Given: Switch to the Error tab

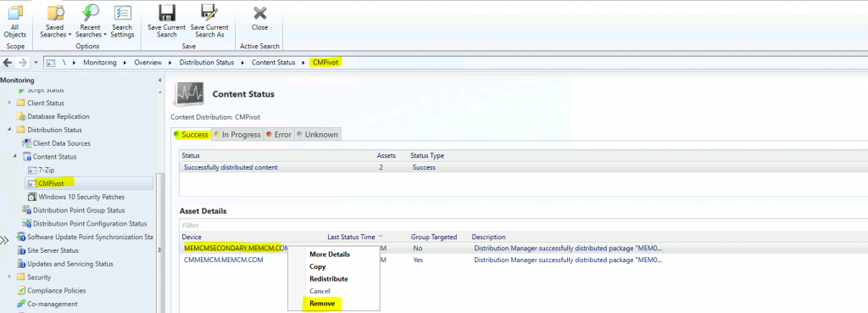Looking at the screenshot, I should 278,134.
